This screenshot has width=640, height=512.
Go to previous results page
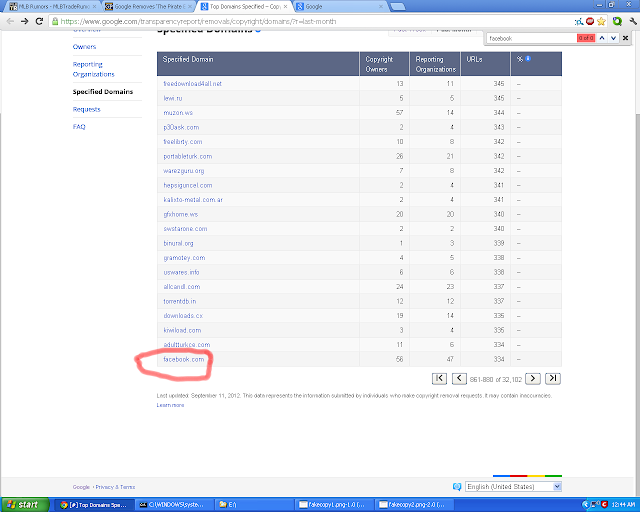coord(459,378)
